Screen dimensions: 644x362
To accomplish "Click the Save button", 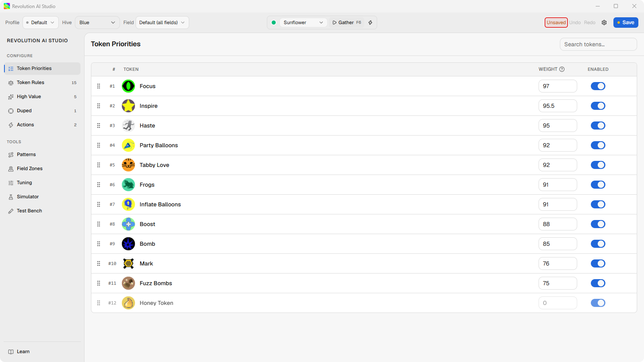I will point(625,23).
